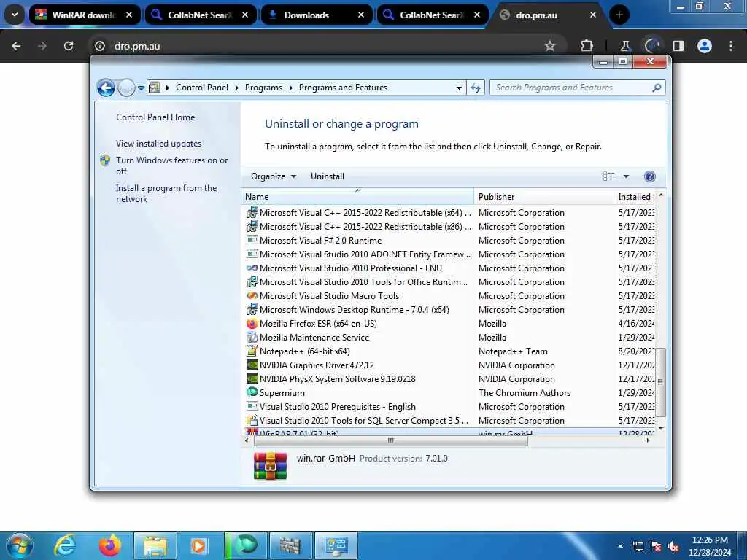
Task: Switch to the WinRAR download browser tab
Action: (x=85, y=15)
